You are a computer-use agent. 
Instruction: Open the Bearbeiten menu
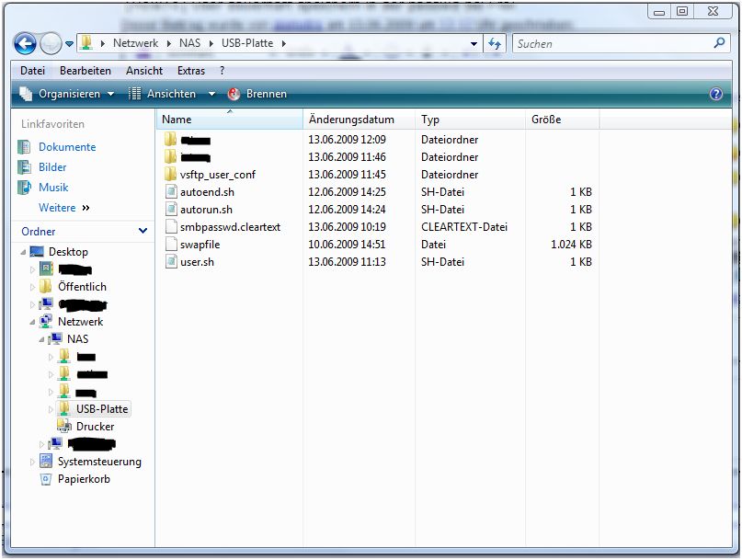[x=86, y=71]
